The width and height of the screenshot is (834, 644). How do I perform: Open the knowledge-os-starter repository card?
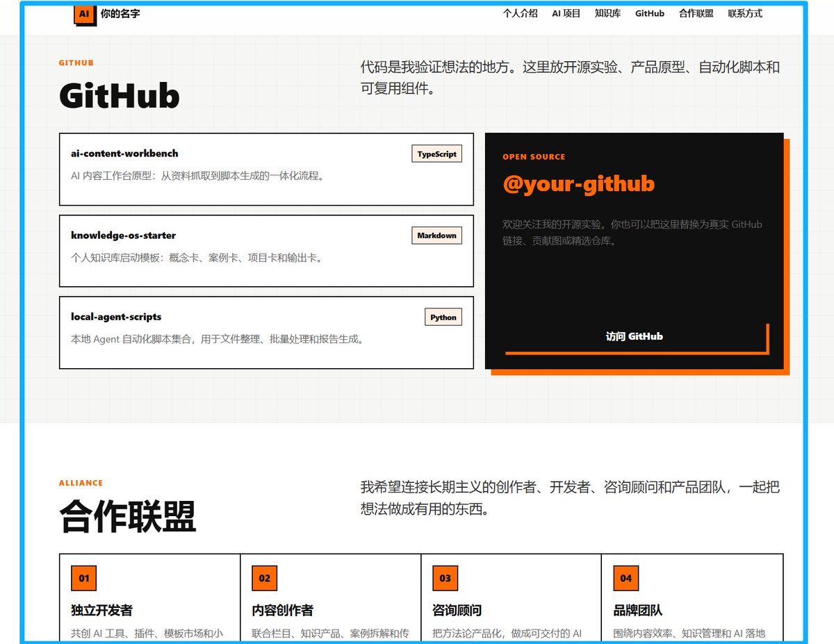coord(266,251)
